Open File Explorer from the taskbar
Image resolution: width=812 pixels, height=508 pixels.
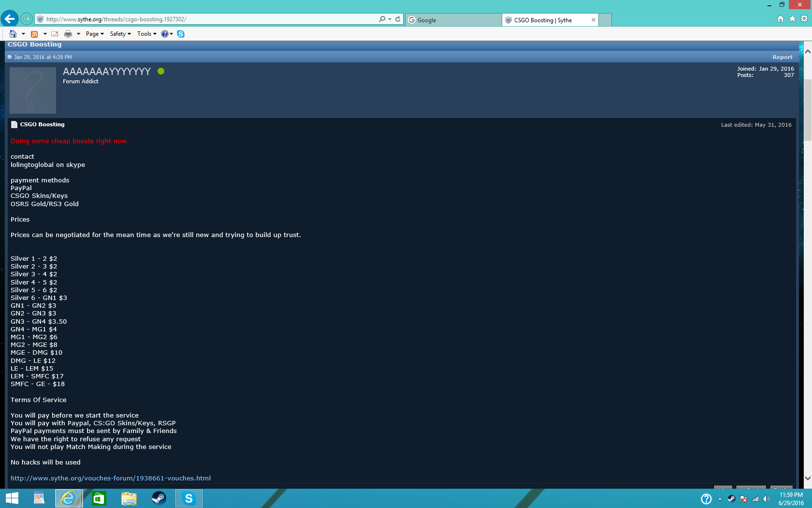[x=129, y=498]
